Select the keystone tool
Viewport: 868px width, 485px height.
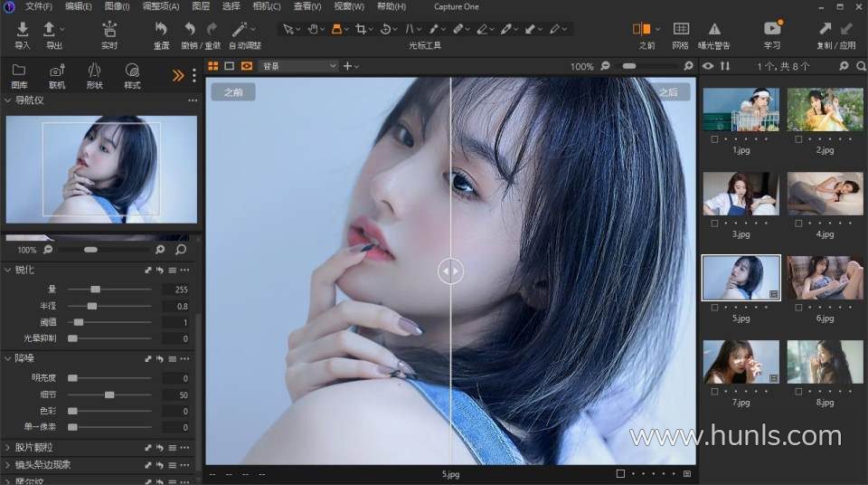coord(410,29)
